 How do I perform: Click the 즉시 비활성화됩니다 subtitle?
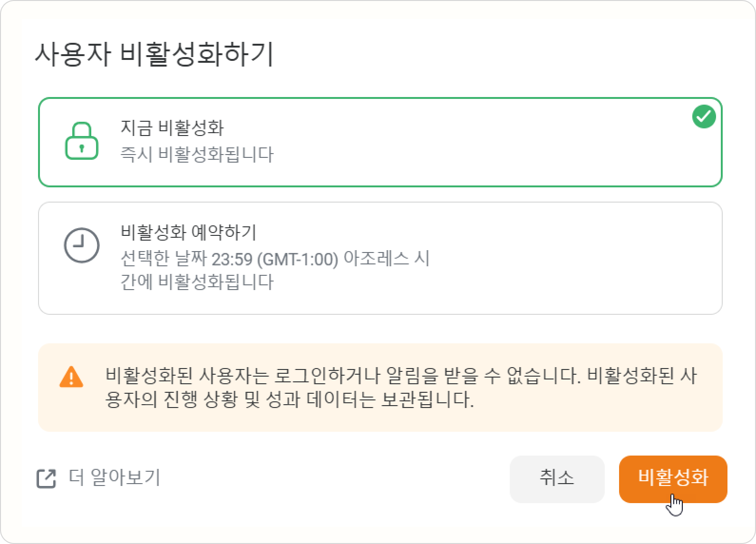point(197,155)
